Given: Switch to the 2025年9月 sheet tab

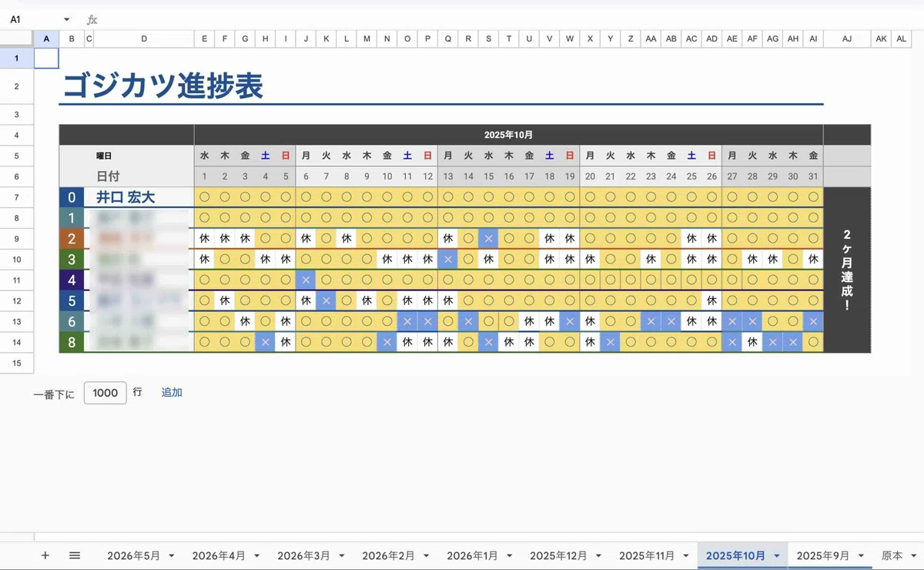Looking at the screenshot, I should coord(823,555).
